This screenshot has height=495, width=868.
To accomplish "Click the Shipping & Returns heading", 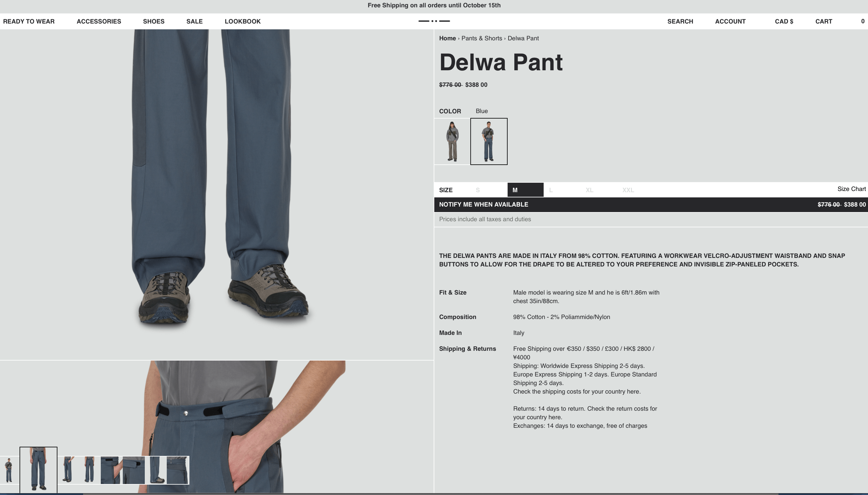I will (x=468, y=349).
